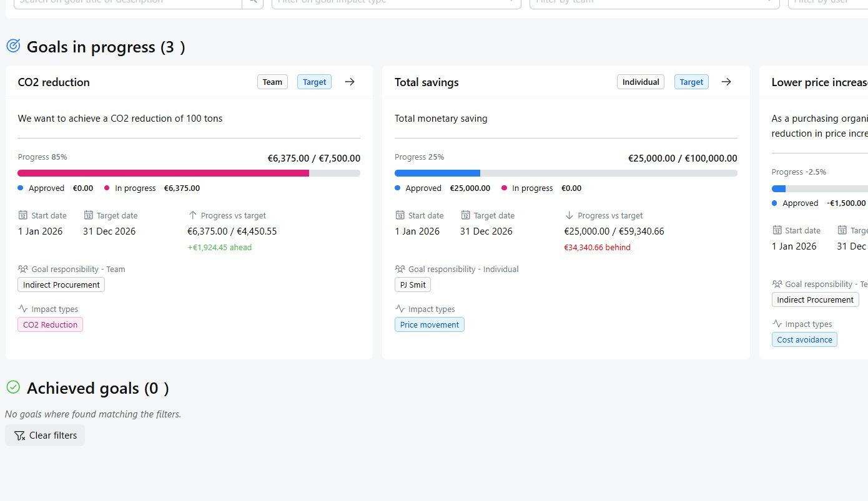Open the Filter by team dropdown
Viewport: 868px width, 501px height.
(654, 2)
